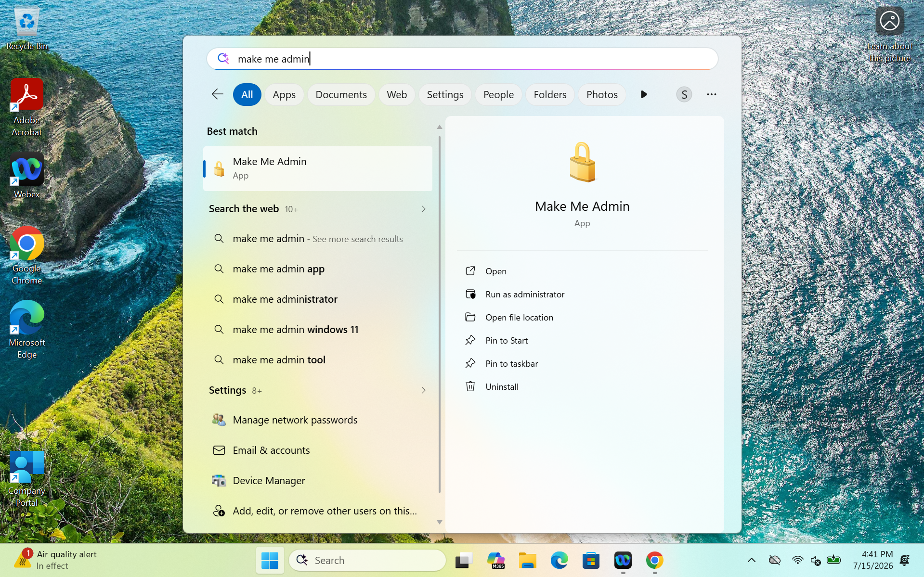Select the Documents filter tab
The height and width of the screenshot is (577, 924).
coord(341,94)
